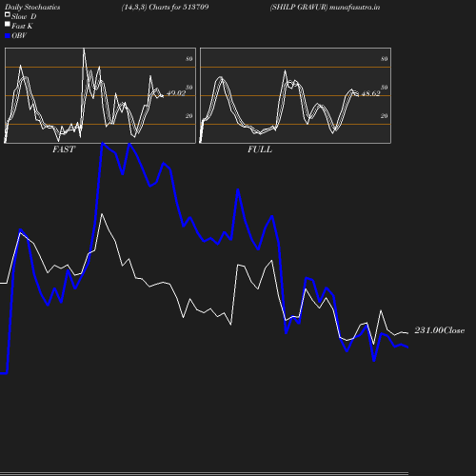Click the 'OBV' legend label
476x476 pixels.
tap(19, 36)
